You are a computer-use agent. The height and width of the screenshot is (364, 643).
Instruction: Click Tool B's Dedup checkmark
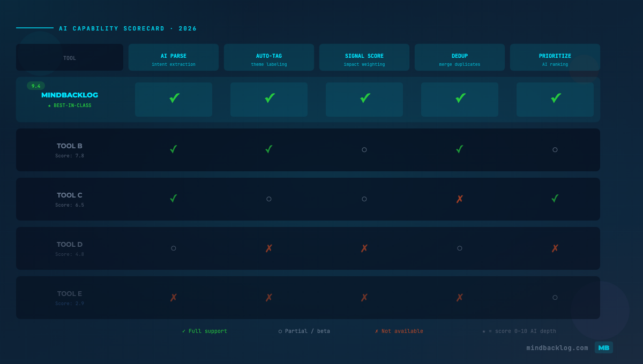pyautogui.click(x=460, y=149)
